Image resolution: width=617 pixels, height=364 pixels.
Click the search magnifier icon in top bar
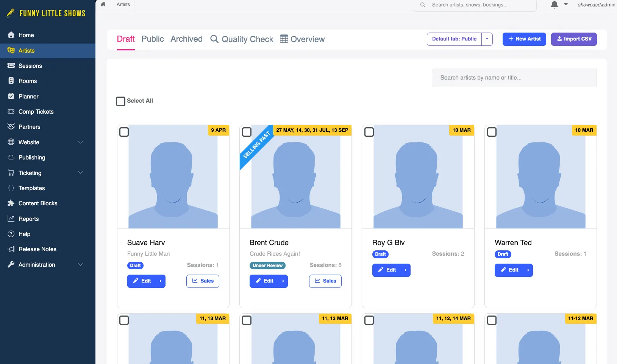coord(423,5)
